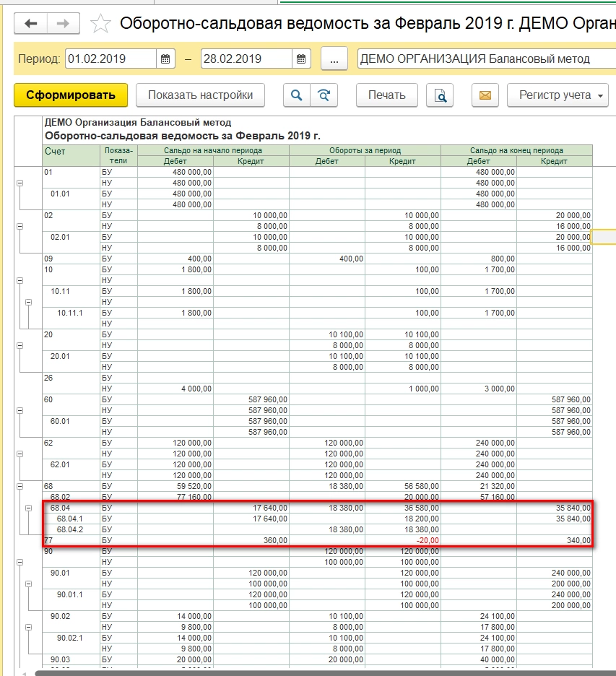Viewport: 616px width, 676px height.
Task: Collapse account 01 group
Action: click(19, 183)
